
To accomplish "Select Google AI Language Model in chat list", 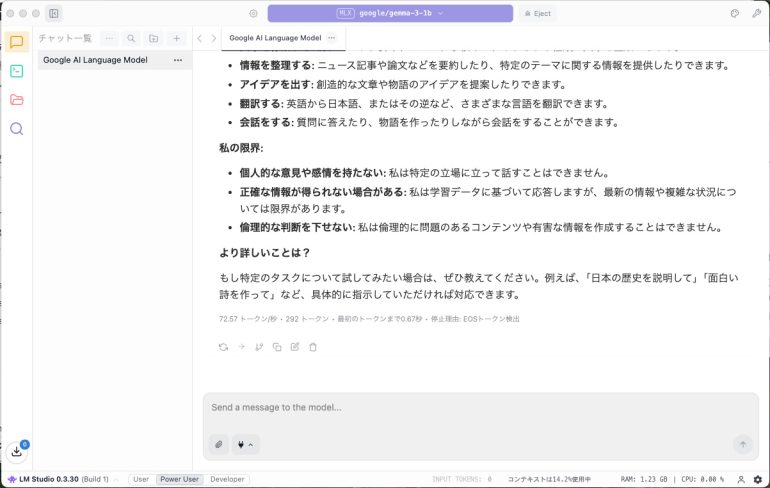I will [x=95, y=60].
